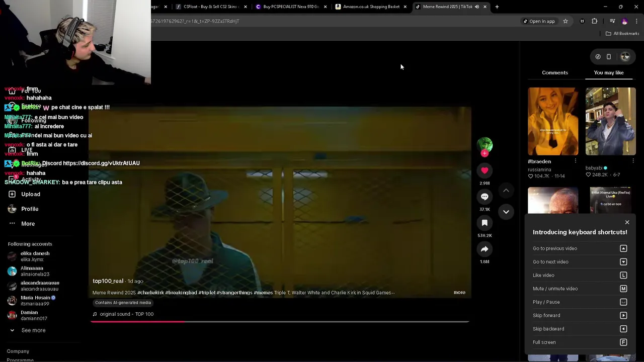Open the #braeden video thumbnail
644x362 pixels.
pos(553,121)
